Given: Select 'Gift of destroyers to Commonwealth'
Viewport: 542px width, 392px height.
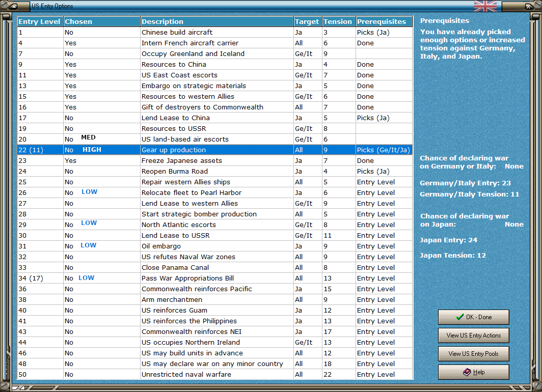Looking at the screenshot, I should click(215, 107).
